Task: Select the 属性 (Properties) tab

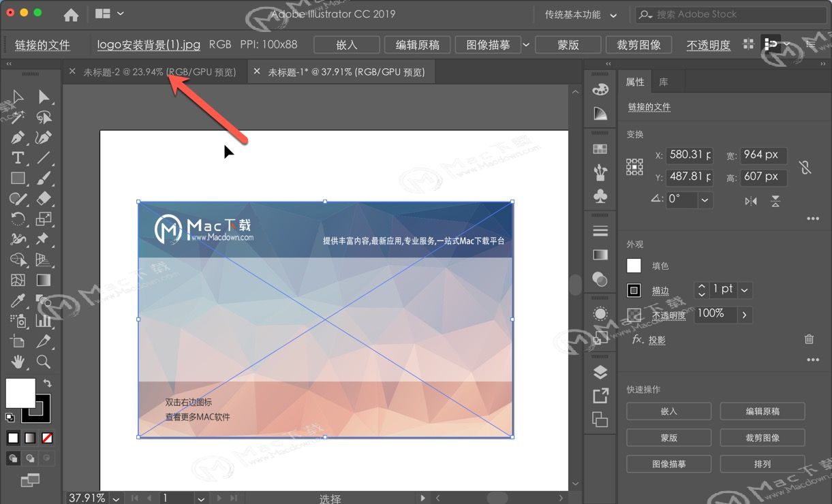Action: point(635,82)
